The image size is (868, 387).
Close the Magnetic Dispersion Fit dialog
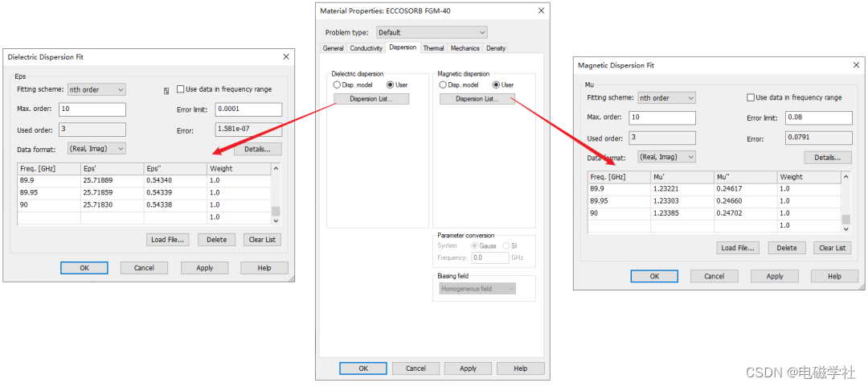click(x=856, y=65)
